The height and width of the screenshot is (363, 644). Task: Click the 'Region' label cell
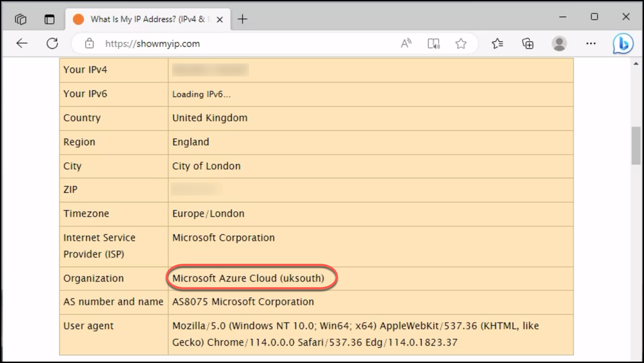click(114, 142)
